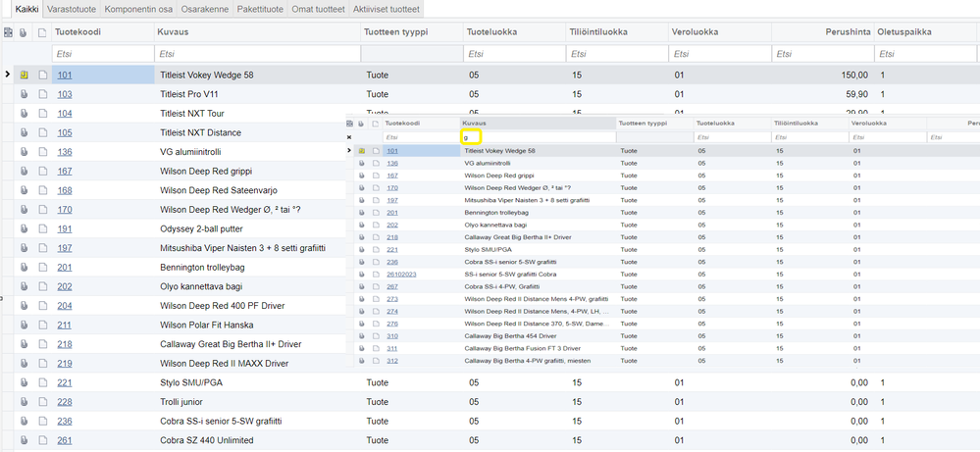Screen dimensions: 980x452
Task: Focus Etsi filter under Tuoteluokka
Action: 514,54
